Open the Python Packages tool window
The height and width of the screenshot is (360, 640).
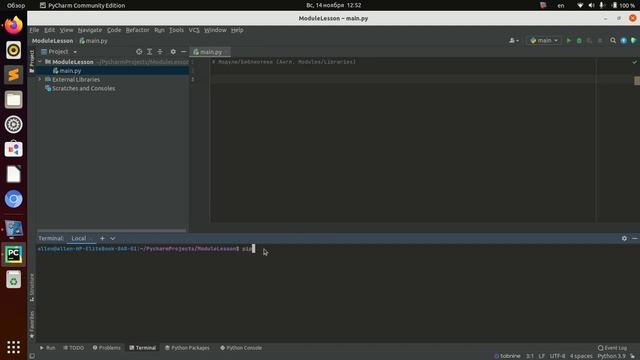[x=187, y=348]
